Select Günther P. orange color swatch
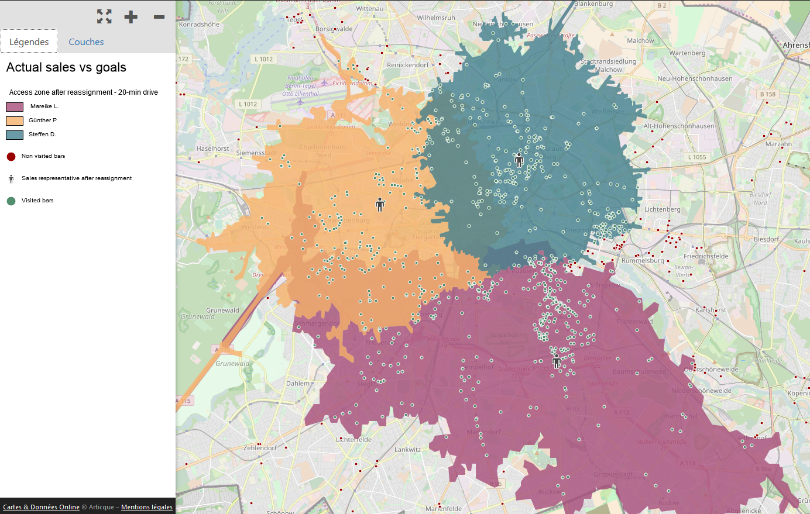 15,119
